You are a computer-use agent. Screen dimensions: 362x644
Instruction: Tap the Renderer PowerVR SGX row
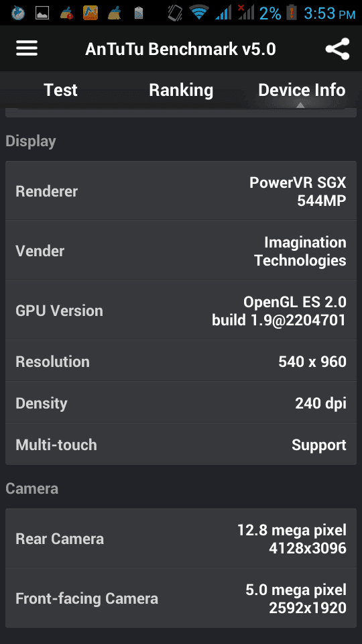[x=181, y=191]
